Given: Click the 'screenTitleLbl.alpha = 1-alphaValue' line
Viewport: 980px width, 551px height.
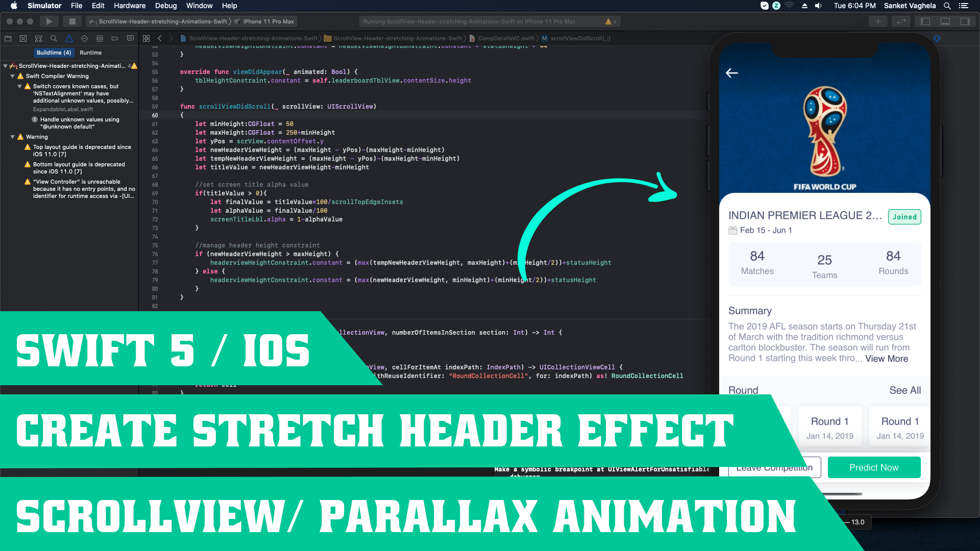Looking at the screenshot, I should pyautogui.click(x=276, y=219).
